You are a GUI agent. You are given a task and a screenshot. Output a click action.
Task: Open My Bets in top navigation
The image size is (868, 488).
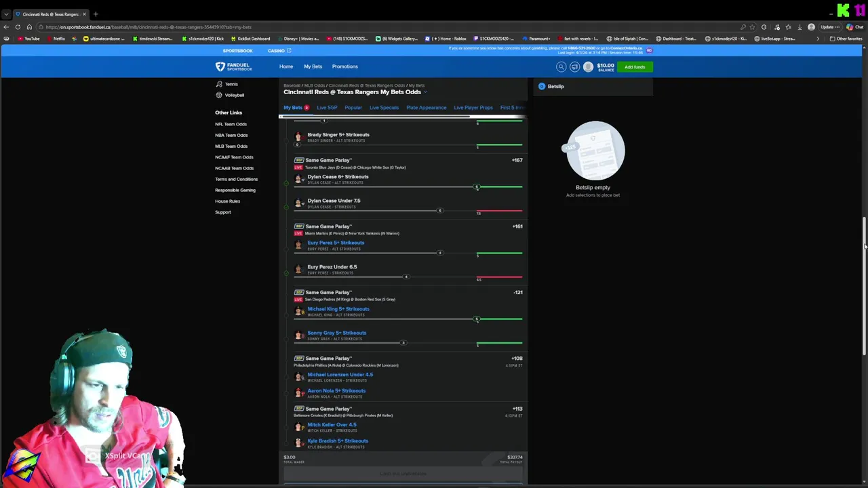pyautogui.click(x=313, y=66)
